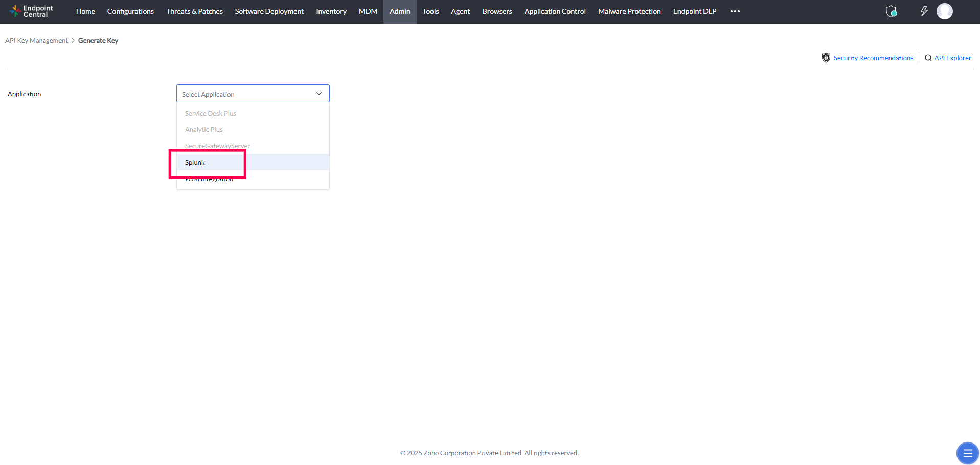Navigate back to API Key Management breadcrumb
Viewport: 980px width, 465px height.
point(36,40)
